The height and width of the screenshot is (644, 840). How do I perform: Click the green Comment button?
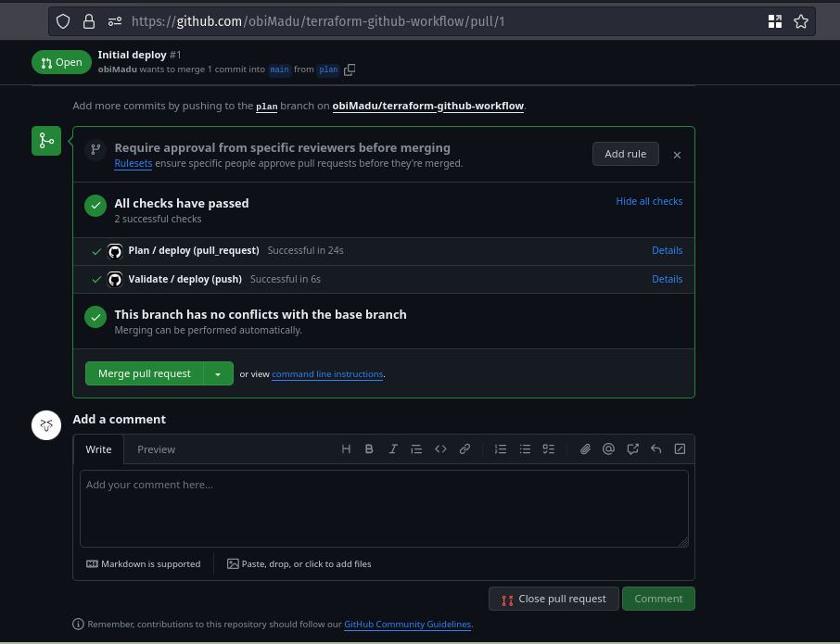click(x=658, y=599)
